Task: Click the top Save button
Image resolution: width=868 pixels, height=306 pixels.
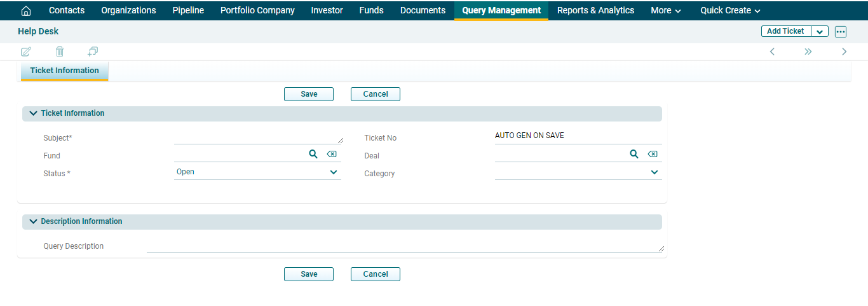Action: pos(309,94)
